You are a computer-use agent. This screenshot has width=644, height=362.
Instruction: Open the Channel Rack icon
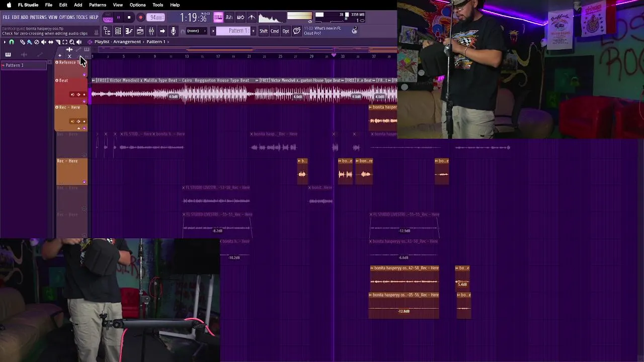tap(118, 31)
